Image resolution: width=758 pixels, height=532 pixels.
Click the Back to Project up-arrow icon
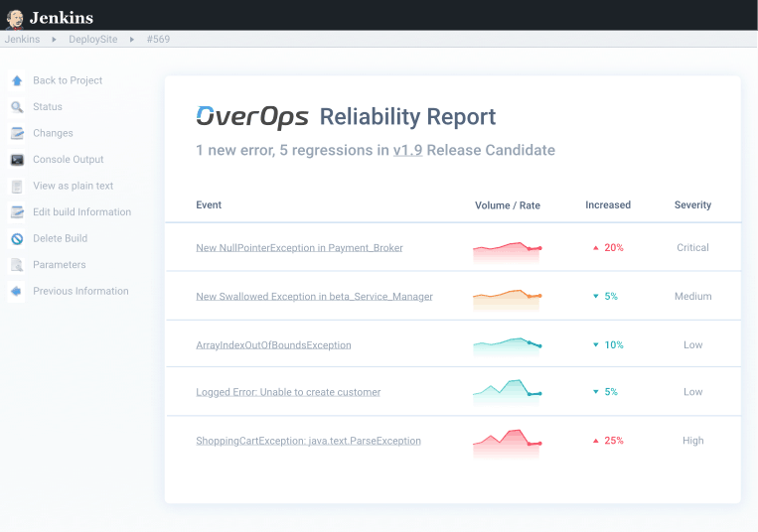(17, 80)
